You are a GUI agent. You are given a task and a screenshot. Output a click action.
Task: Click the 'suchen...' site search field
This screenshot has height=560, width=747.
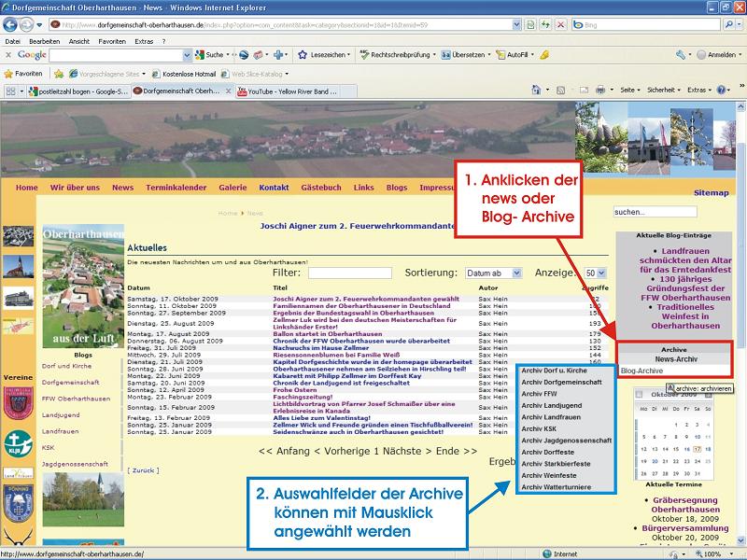pyautogui.click(x=655, y=212)
